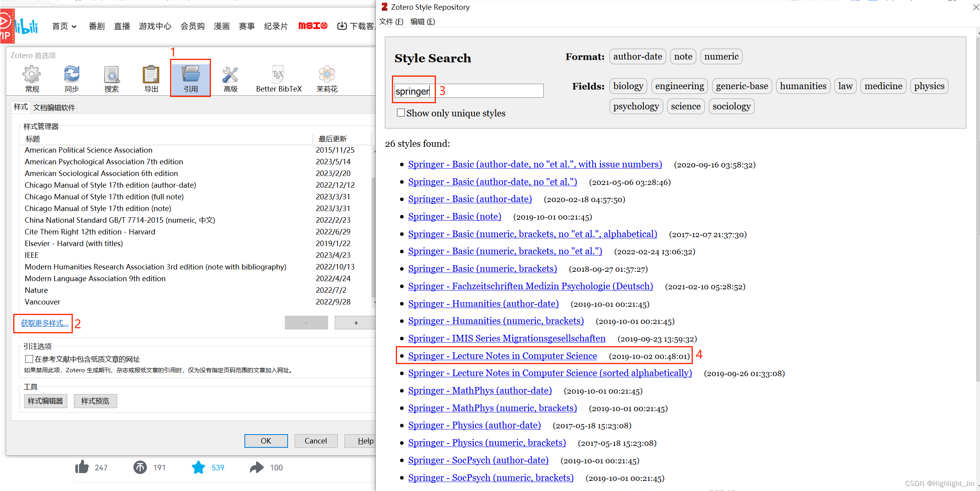Click the 样式编辑器 button

pos(45,401)
